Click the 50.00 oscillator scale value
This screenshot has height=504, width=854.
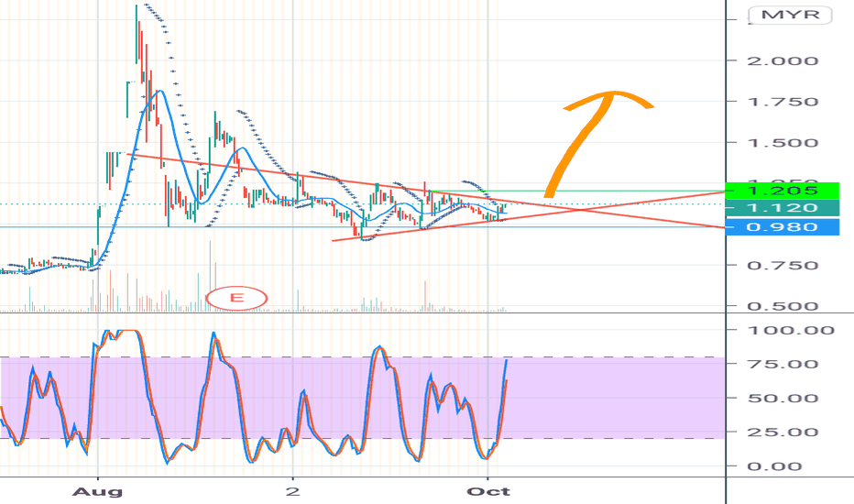[783, 399]
